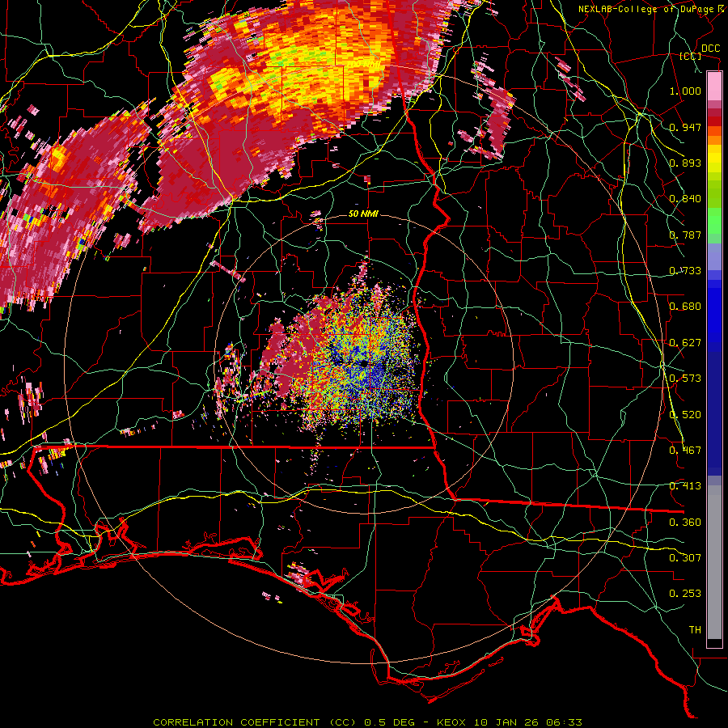Pick the orange color bar segment below 0.947
This screenshot has height=728, width=728.
714,138
